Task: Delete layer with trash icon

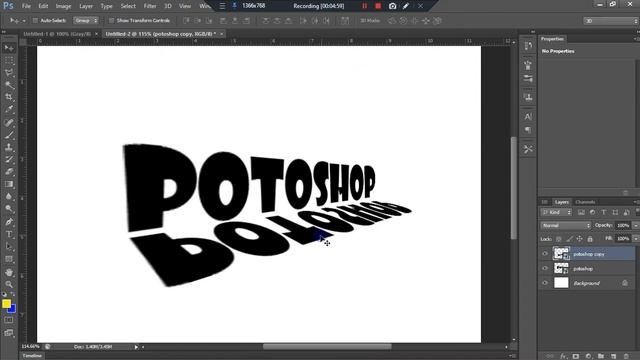Action: pos(626,356)
